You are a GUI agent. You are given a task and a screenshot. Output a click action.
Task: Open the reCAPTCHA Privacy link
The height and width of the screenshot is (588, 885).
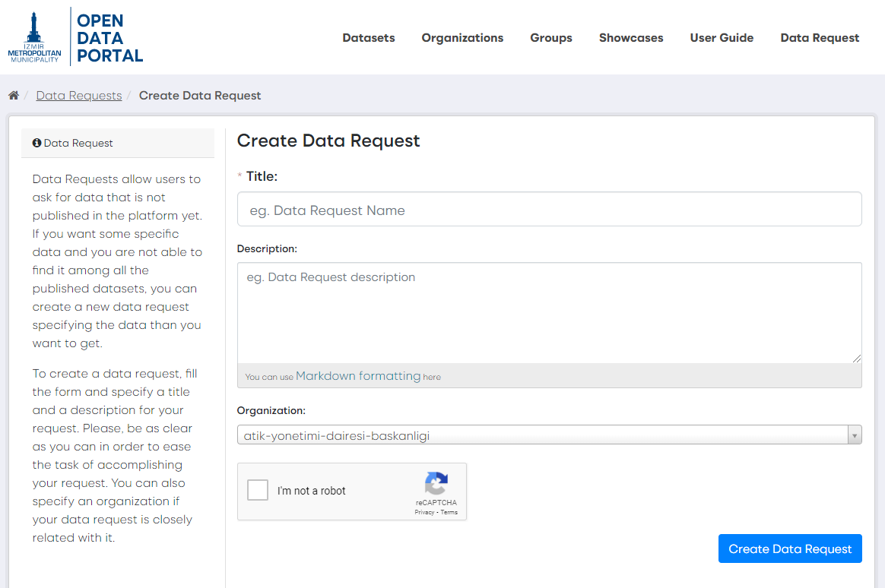click(x=424, y=513)
